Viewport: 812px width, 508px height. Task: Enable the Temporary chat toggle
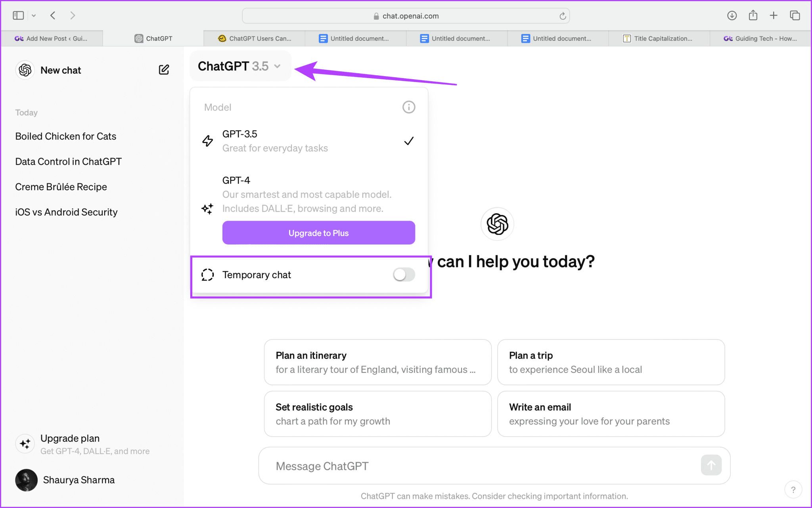[404, 274]
